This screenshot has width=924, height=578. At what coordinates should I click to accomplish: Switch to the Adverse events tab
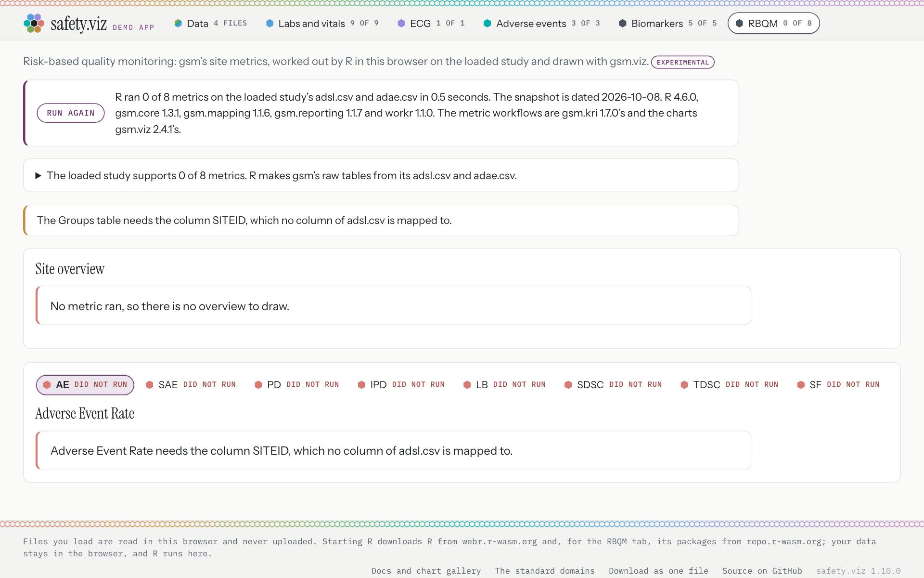pyautogui.click(x=542, y=23)
